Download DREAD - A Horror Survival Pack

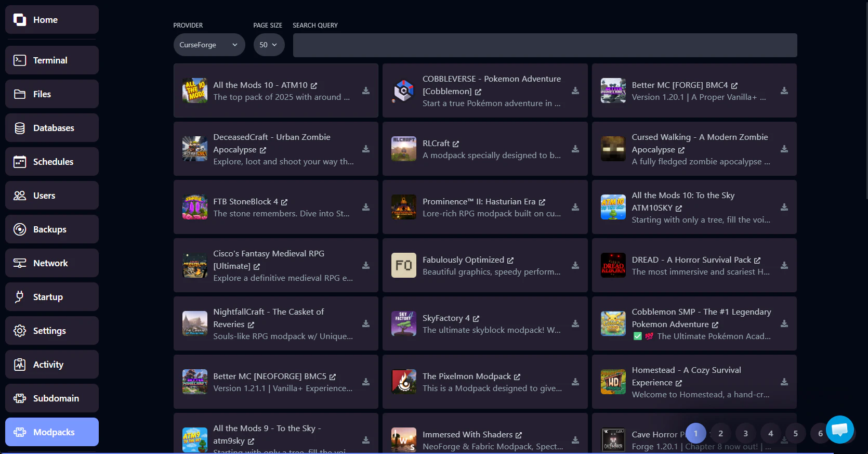pyautogui.click(x=784, y=265)
